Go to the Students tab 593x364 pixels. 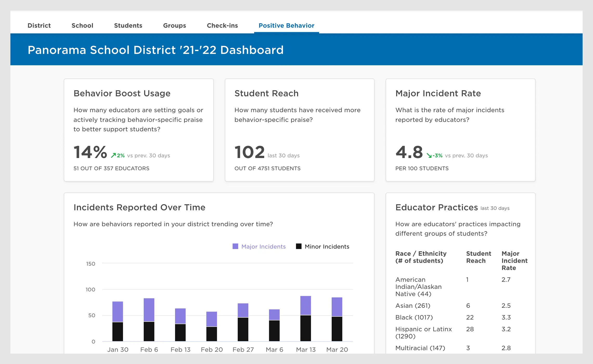coord(128,25)
